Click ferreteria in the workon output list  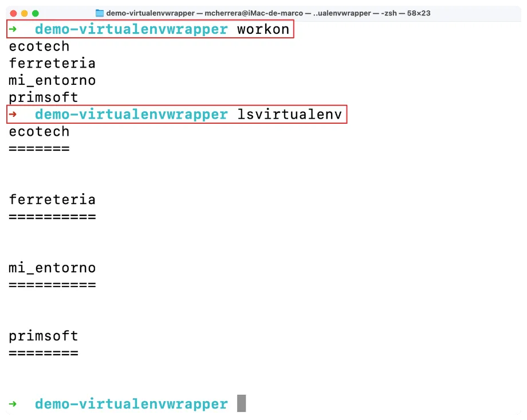(x=52, y=63)
